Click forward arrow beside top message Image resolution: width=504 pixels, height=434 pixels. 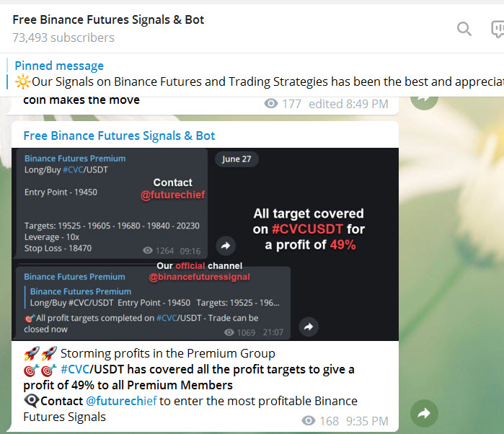tap(424, 97)
